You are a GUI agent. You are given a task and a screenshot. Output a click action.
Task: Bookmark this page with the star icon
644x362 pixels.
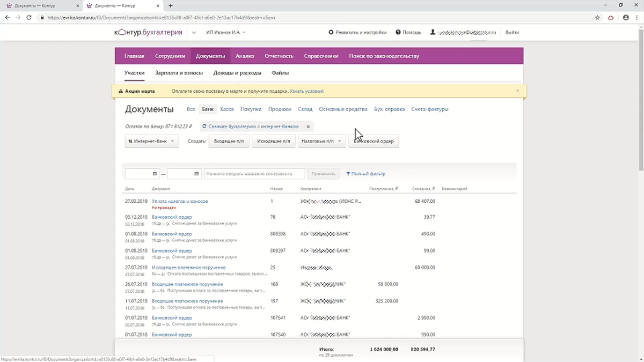click(597, 17)
